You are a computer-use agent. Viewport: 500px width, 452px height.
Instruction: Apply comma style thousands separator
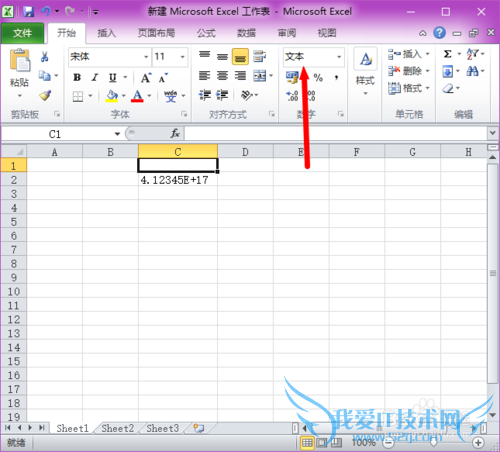(x=336, y=78)
